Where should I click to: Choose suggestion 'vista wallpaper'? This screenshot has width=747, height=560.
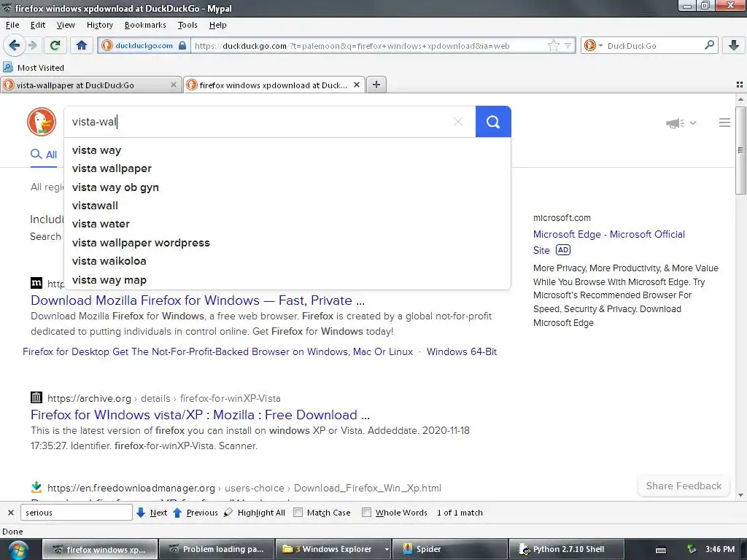287,168
